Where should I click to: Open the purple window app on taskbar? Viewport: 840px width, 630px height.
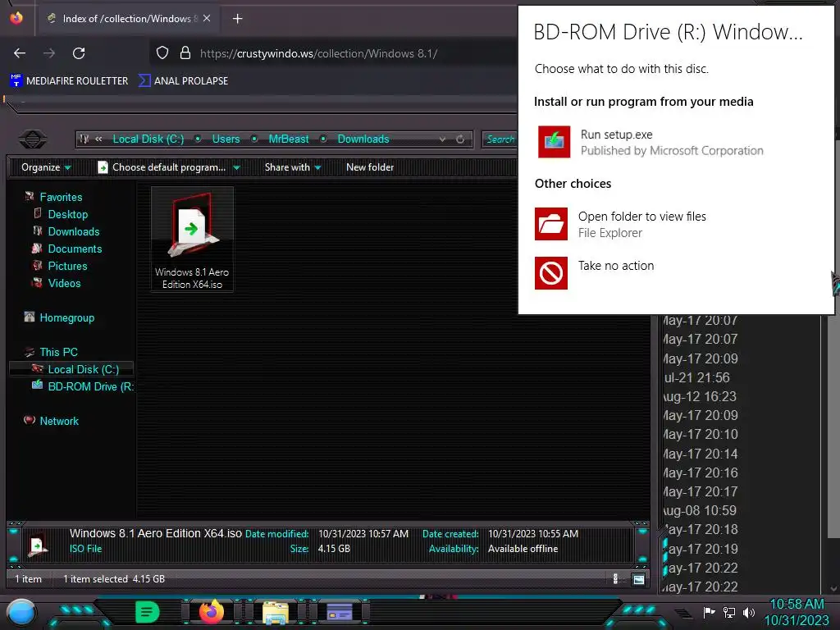pyautogui.click(x=340, y=612)
